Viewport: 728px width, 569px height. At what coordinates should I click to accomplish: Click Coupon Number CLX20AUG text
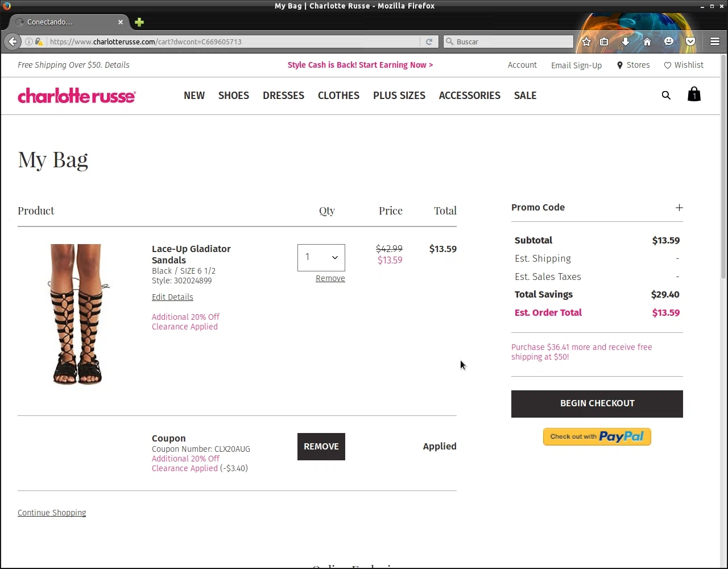pos(201,449)
